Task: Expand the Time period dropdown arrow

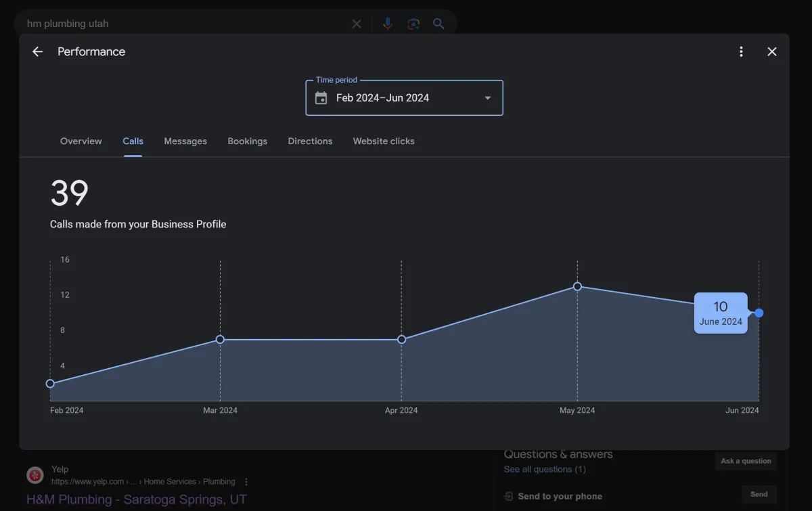Action: 487,98
